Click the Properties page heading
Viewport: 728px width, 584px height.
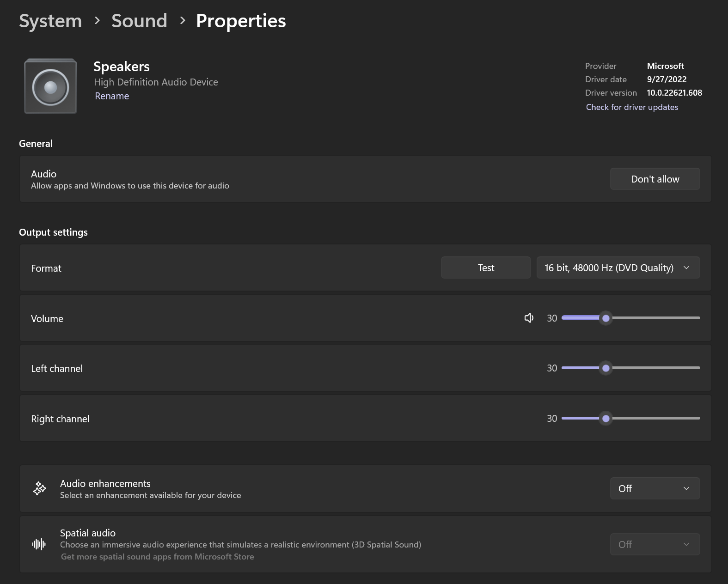click(x=241, y=21)
